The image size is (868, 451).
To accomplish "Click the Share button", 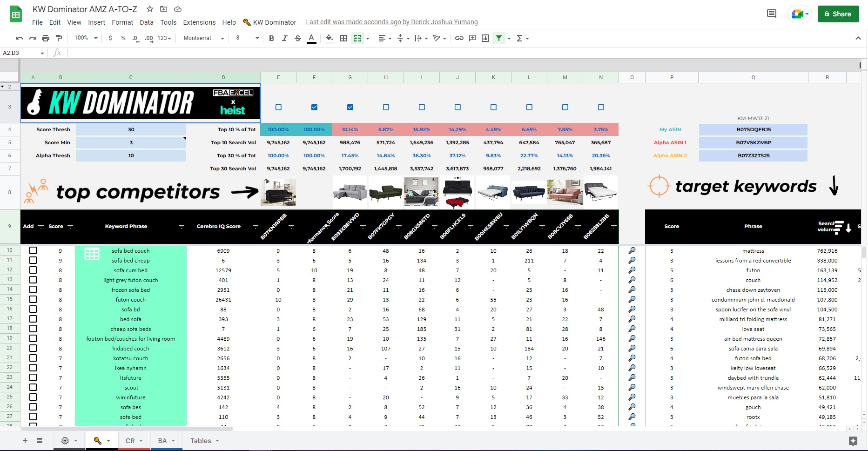I will (x=838, y=14).
